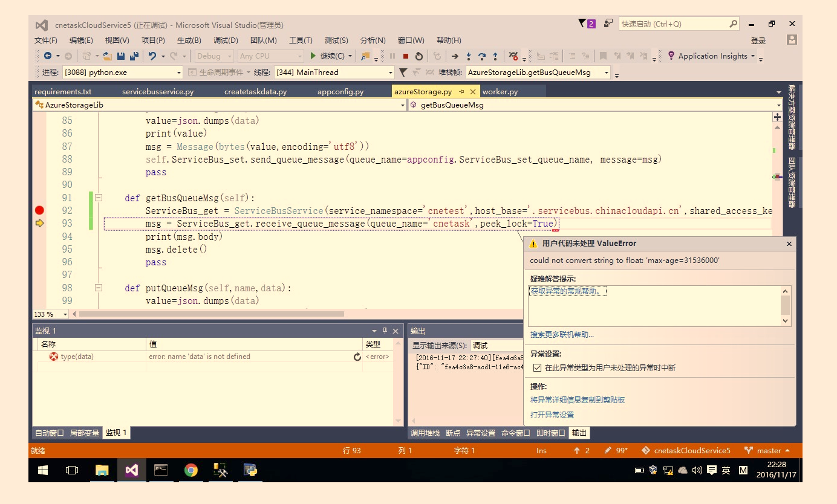
Task: Click 将异常详细信息复制到剪贴板 link
Action: pos(578,400)
